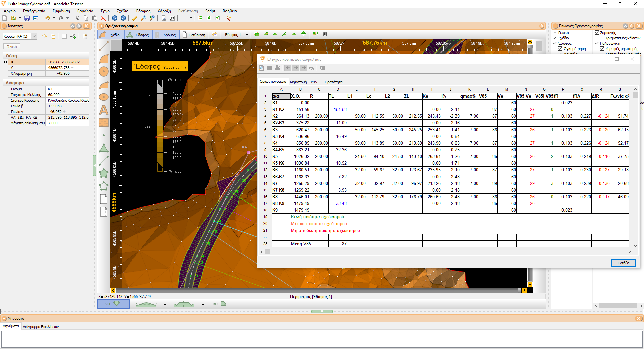Click the blue Forward arrow icon
The image size is (644, 349).
click(x=123, y=18)
